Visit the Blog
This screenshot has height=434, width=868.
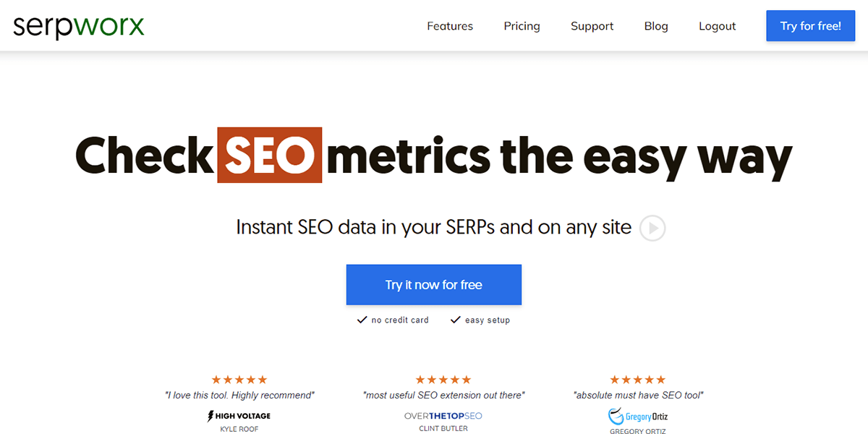655,25
